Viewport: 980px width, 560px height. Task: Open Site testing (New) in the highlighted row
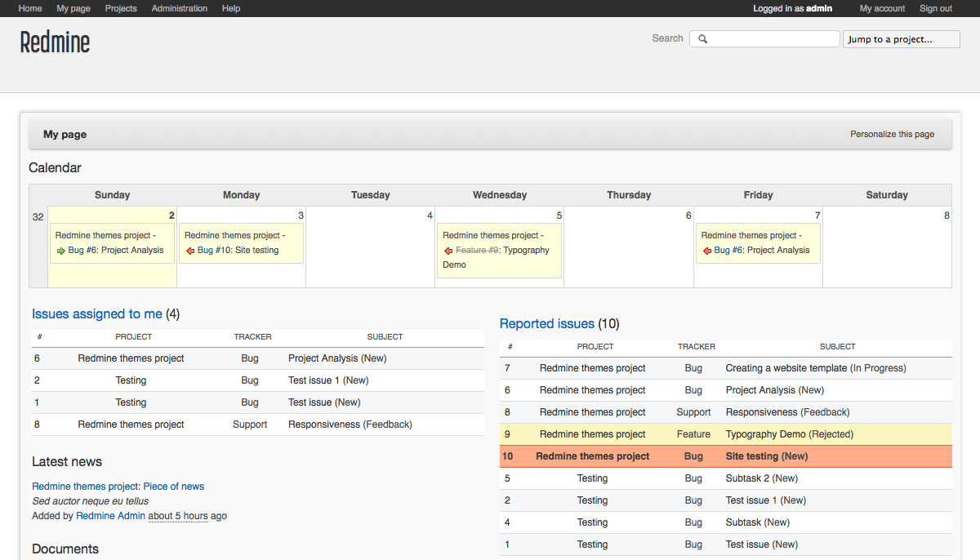coord(767,456)
